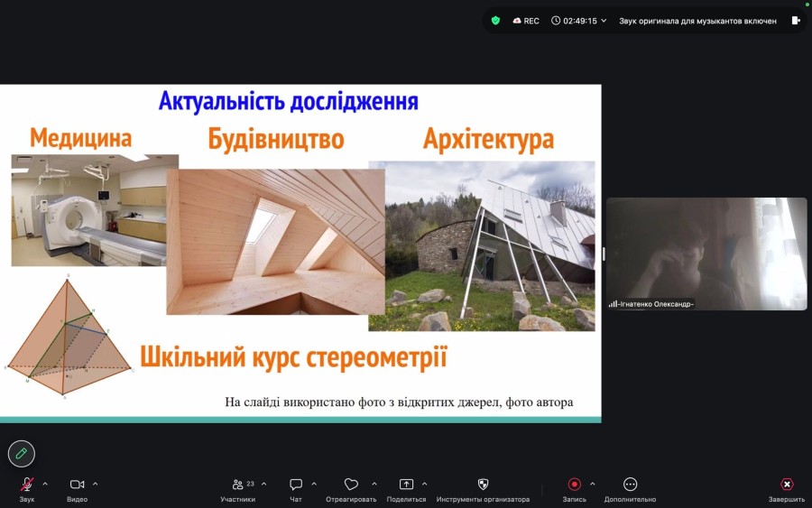Open the Чат chat panel
The width and height of the screenshot is (812, 508).
296,489
